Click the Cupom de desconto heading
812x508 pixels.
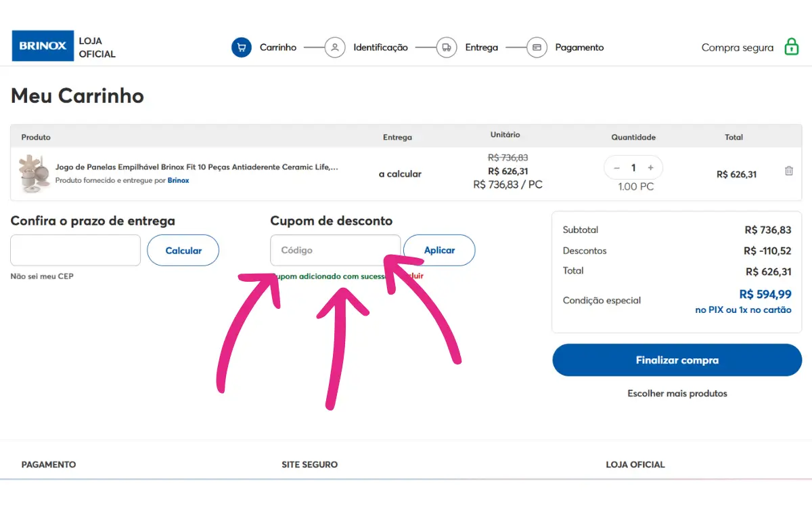point(331,221)
